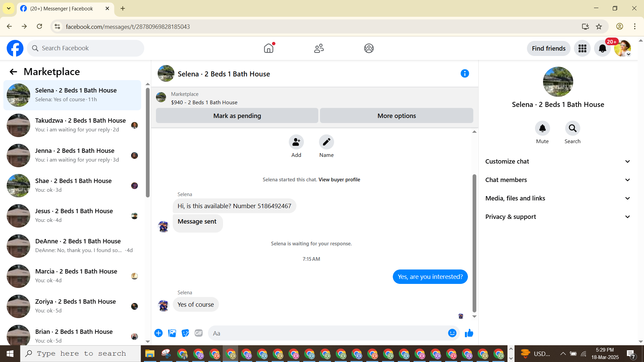
Task: Open the Facebook notifications bell
Action: [x=602, y=49]
